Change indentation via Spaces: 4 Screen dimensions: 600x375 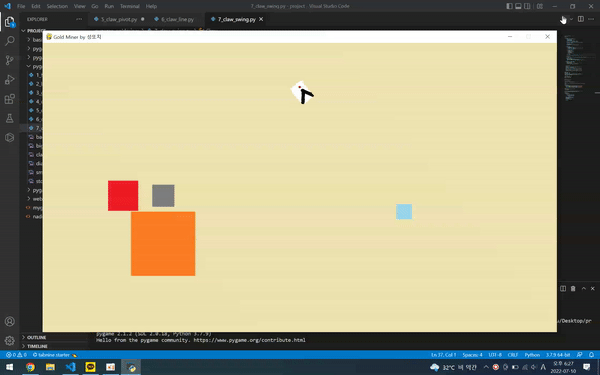472,355
